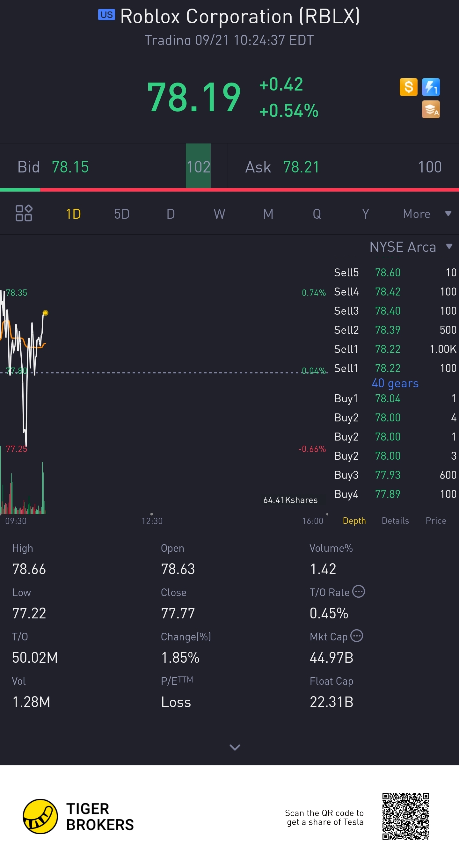This screenshot has width=459, height=868.
Task: Switch to the Q quarterly chart
Action: coord(317,214)
